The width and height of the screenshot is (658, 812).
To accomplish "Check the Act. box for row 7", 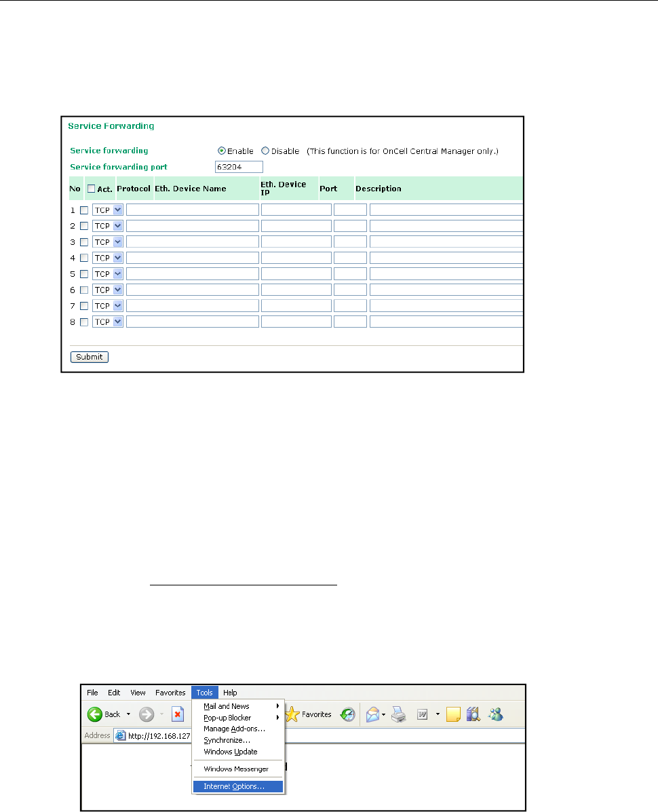I will tap(84, 306).
